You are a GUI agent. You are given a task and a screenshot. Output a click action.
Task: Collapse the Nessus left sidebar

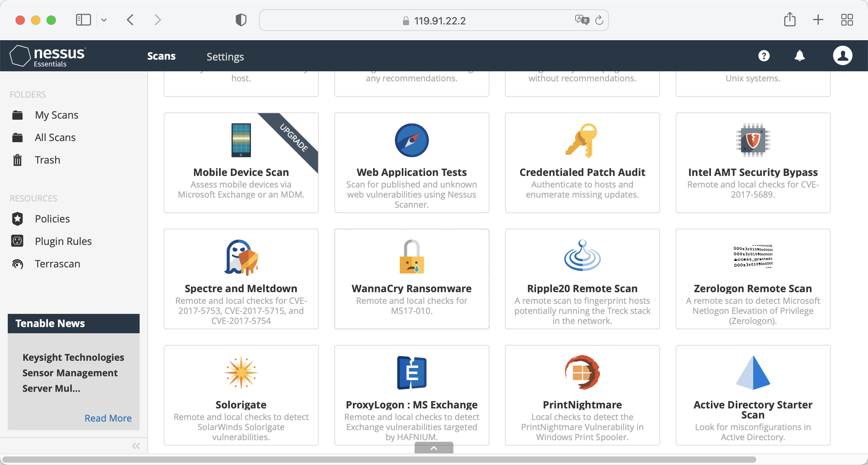(x=136, y=446)
